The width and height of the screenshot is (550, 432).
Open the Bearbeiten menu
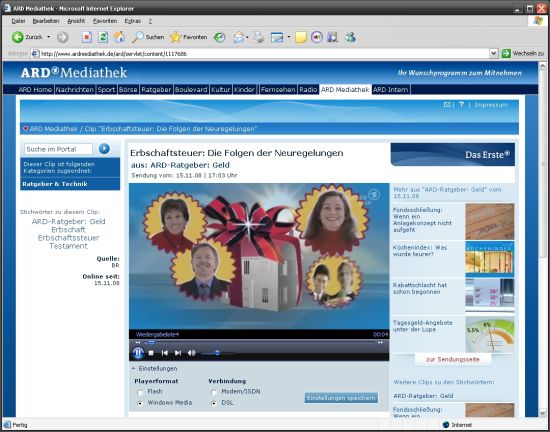46,21
